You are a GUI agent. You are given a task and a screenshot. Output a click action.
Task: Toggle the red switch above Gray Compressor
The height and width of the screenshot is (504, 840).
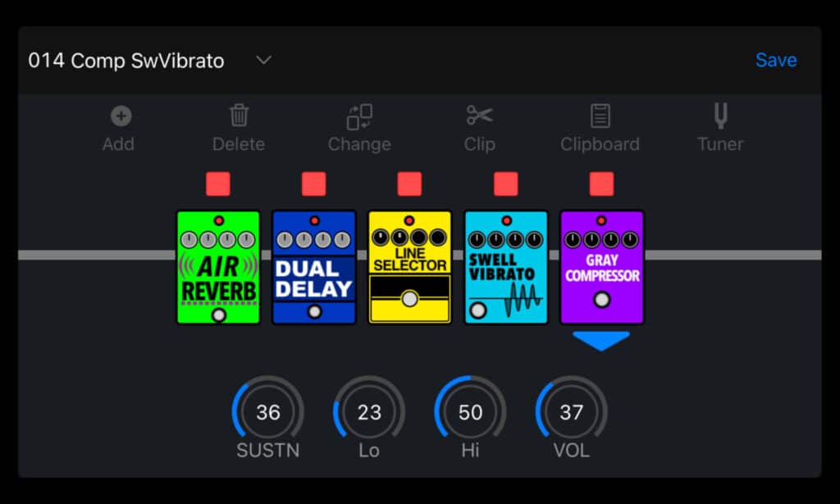tap(601, 184)
